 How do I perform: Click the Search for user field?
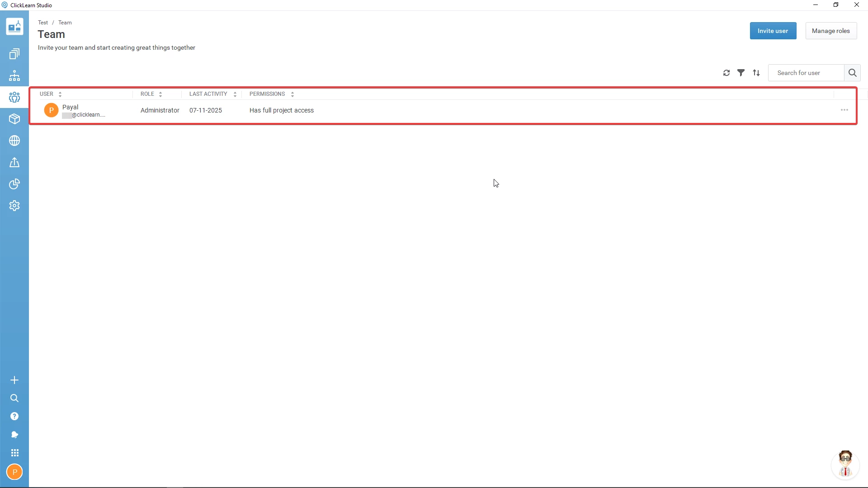pyautogui.click(x=806, y=73)
